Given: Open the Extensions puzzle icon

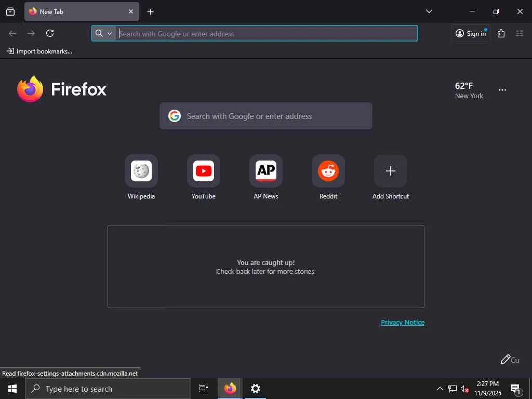Looking at the screenshot, I should point(501,33).
